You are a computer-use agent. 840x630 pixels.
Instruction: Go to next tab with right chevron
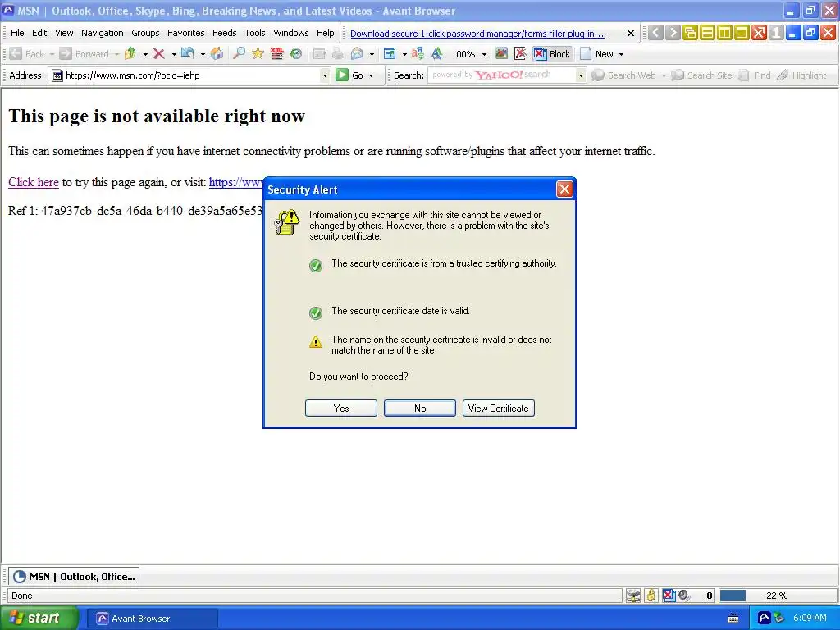(673, 33)
